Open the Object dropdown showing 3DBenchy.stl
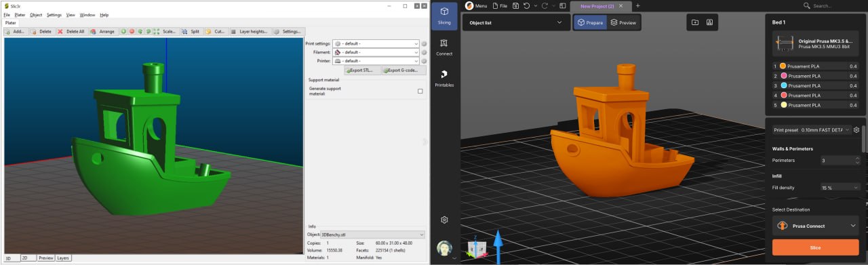Image resolution: width=868 pixels, height=265 pixels. point(373,235)
